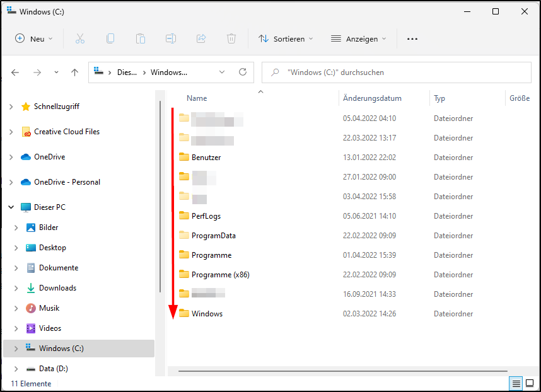The image size is (541, 392).
Task: Close the Explorer window
Action: 525,11
